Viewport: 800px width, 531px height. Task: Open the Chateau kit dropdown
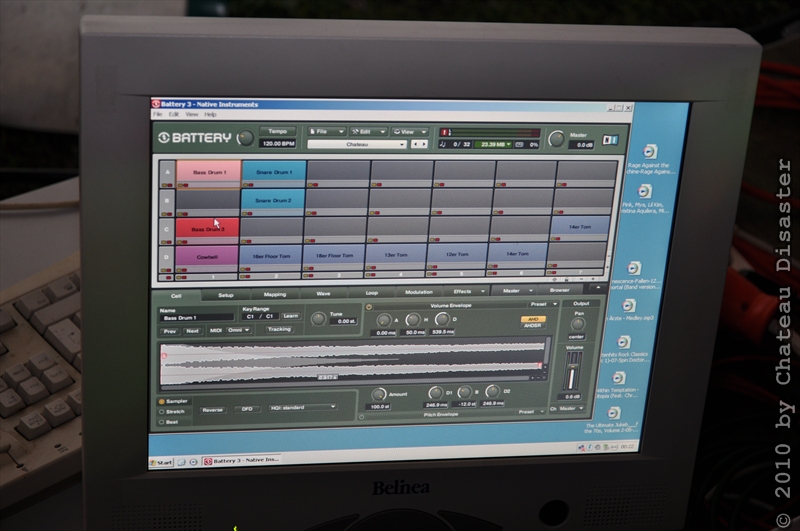click(357, 144)
